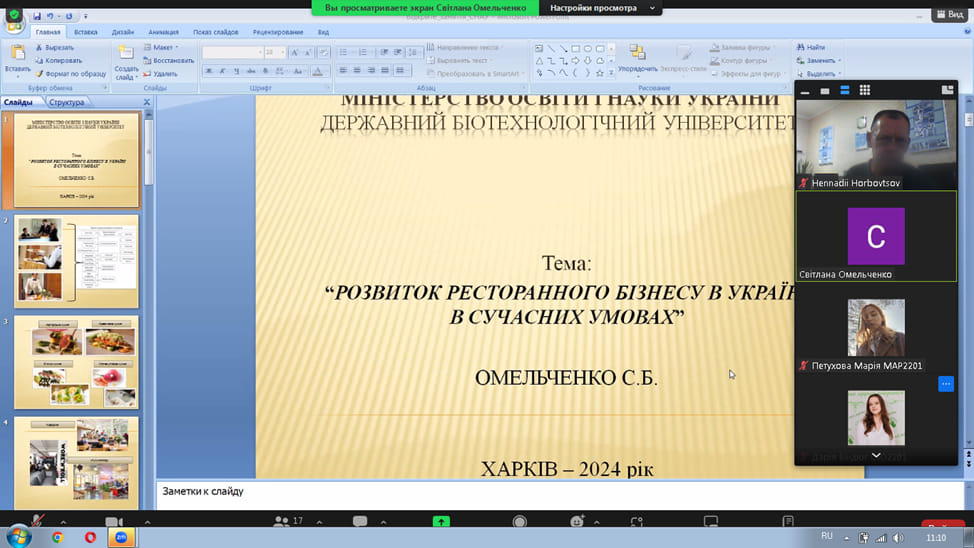Open Chrome from the Windows taskbar
Screen dimensions: 974x548
[58, 537]
